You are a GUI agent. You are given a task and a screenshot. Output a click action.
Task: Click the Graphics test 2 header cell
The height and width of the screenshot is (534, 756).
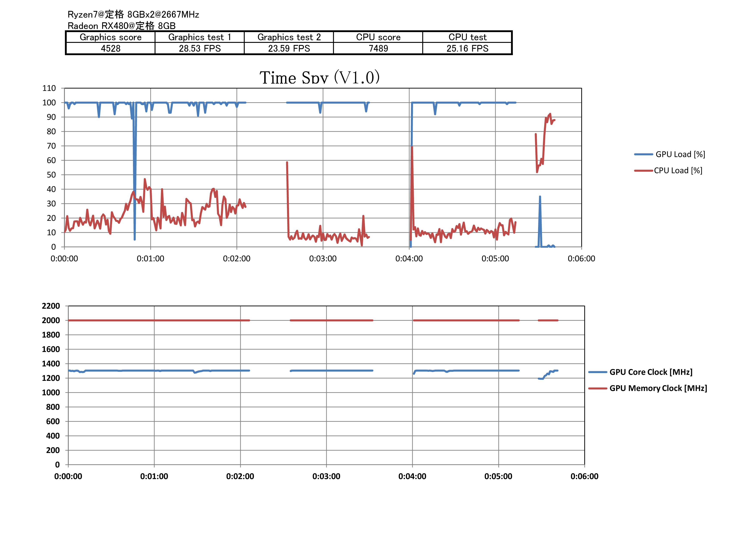289,37
